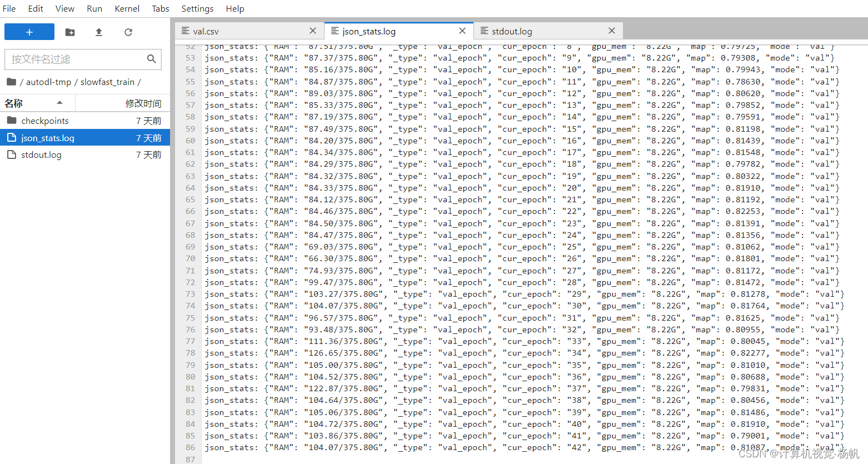
Task: Click the map value 0.82277 on line 78
Action: coord(749,353)
